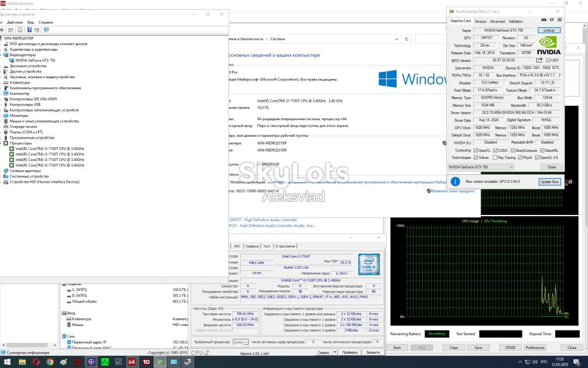This screenshot has height=368, width=588.
Task: Click the blue Help icon in Device Manager toolbar
Action: coord(29,30)
